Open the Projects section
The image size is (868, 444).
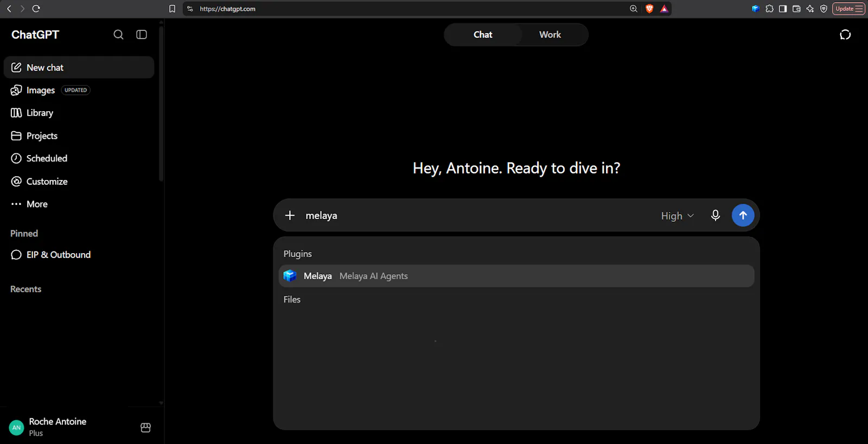[x=79, y=136]
